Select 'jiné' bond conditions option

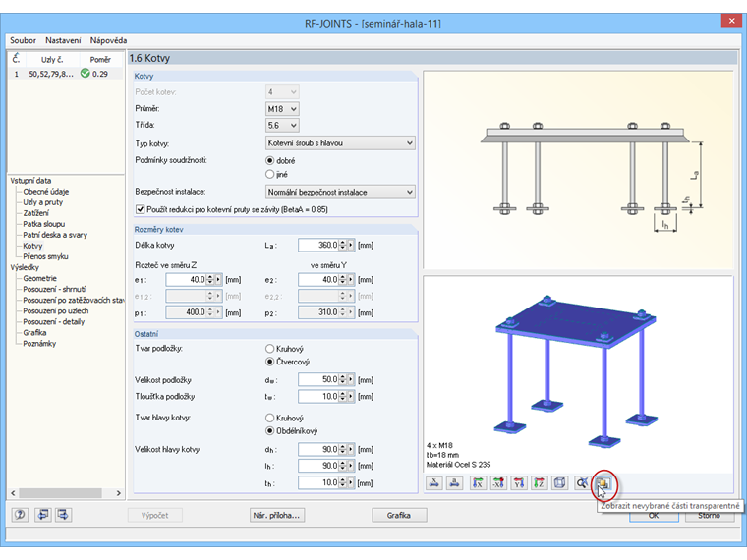click(x=270, y=174)
